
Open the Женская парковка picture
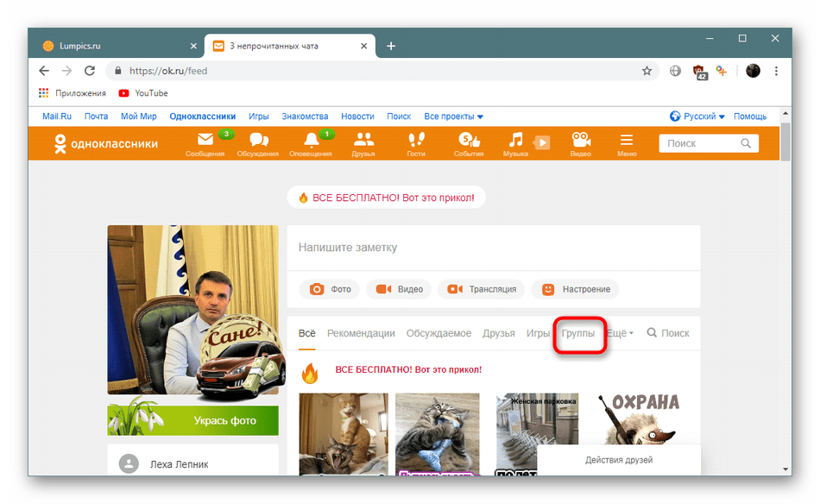click(537, 434)
